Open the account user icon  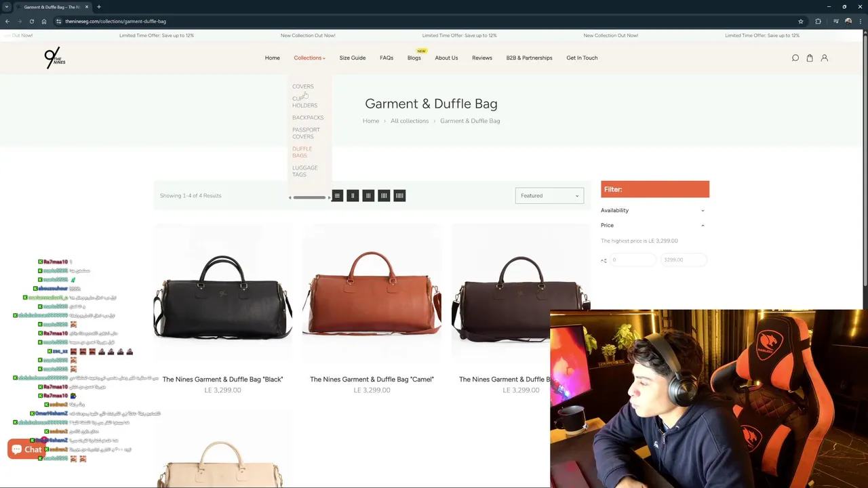(x=825, y=58)
